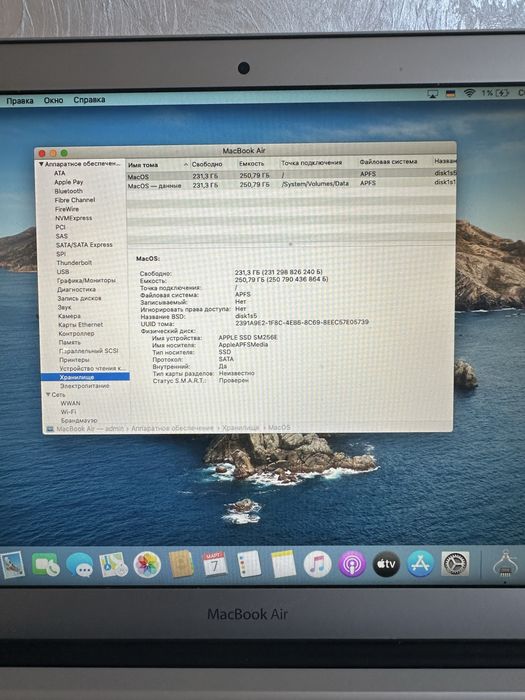525x700 pixels.
Task: Launch Music from the Dock
Action: [x=317, y=564]
